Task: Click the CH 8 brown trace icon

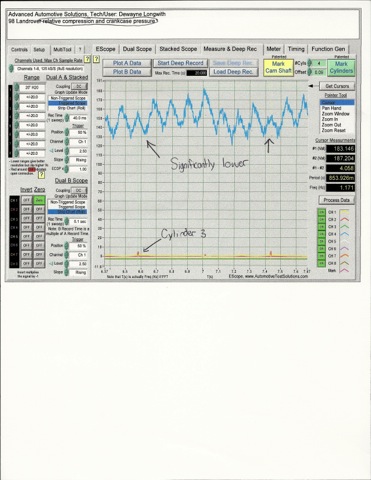Action: coord(344,263)
